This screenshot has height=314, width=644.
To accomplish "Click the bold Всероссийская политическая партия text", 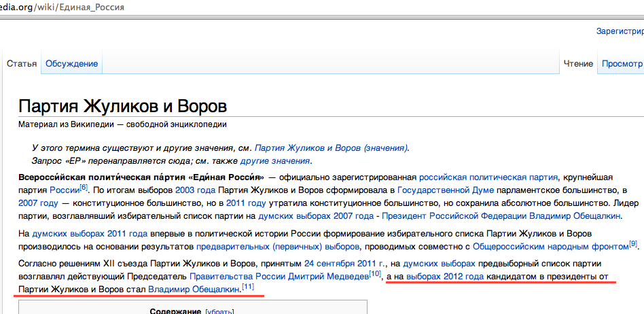I will coord(141,177).
